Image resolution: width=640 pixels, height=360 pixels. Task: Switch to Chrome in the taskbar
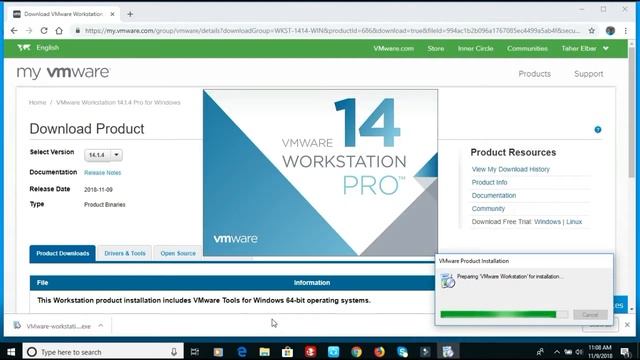point(356,352)
